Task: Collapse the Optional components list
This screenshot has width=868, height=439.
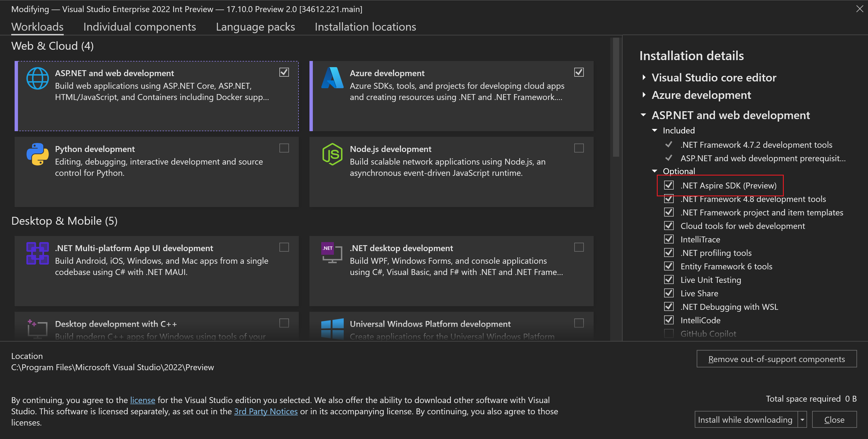Action: click(x=655, y=170)
